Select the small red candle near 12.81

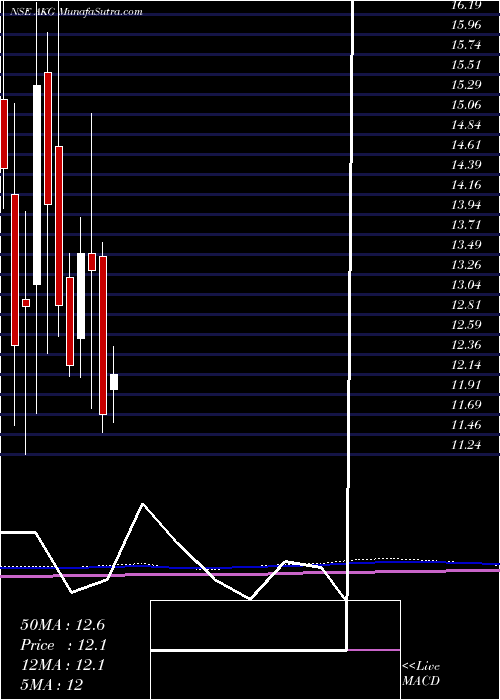tap(26, 303)
